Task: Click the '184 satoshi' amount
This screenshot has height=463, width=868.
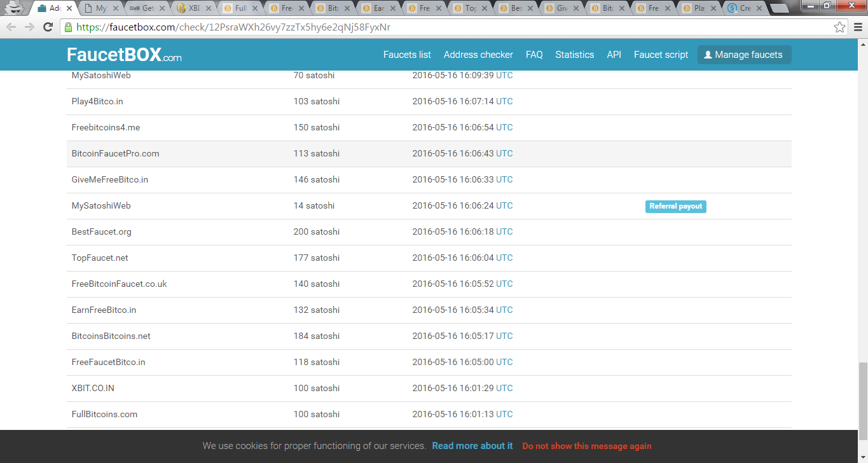Action: tap(317, 336)
